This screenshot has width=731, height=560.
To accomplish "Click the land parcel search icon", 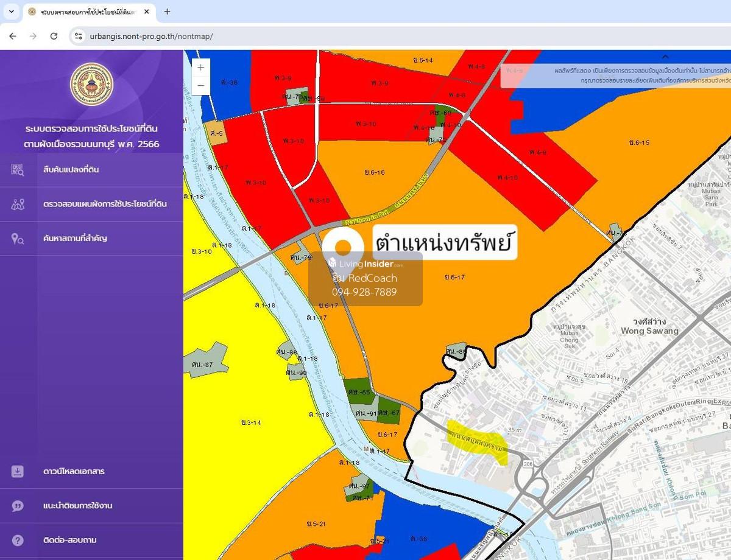I will click(x=18, y=170).
